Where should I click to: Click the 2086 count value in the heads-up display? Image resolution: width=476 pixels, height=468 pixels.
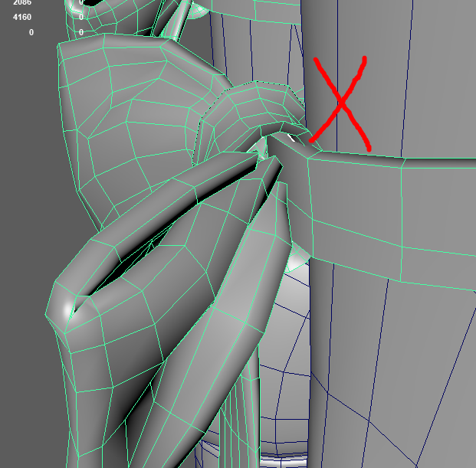(22, 2)
